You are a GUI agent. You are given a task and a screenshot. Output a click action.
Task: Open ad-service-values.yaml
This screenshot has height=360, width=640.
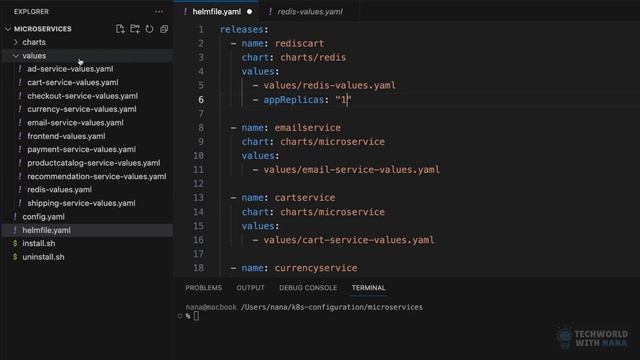[70, 69]
